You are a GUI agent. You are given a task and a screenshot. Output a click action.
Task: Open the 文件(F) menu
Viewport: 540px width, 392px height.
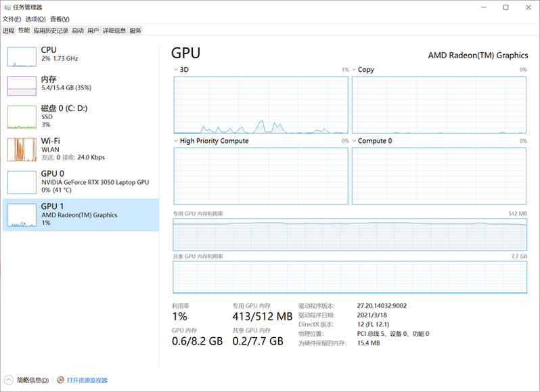pos(12,19)
